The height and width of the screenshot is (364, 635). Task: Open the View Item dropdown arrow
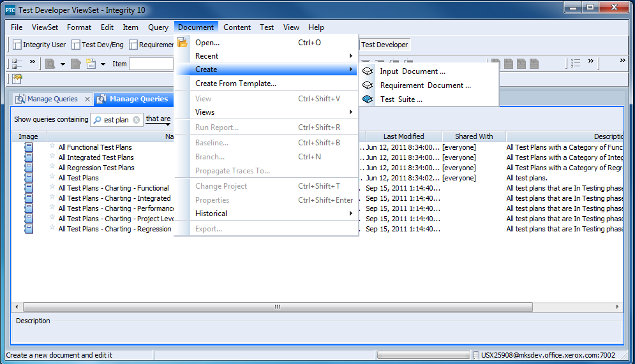point(63,64)
